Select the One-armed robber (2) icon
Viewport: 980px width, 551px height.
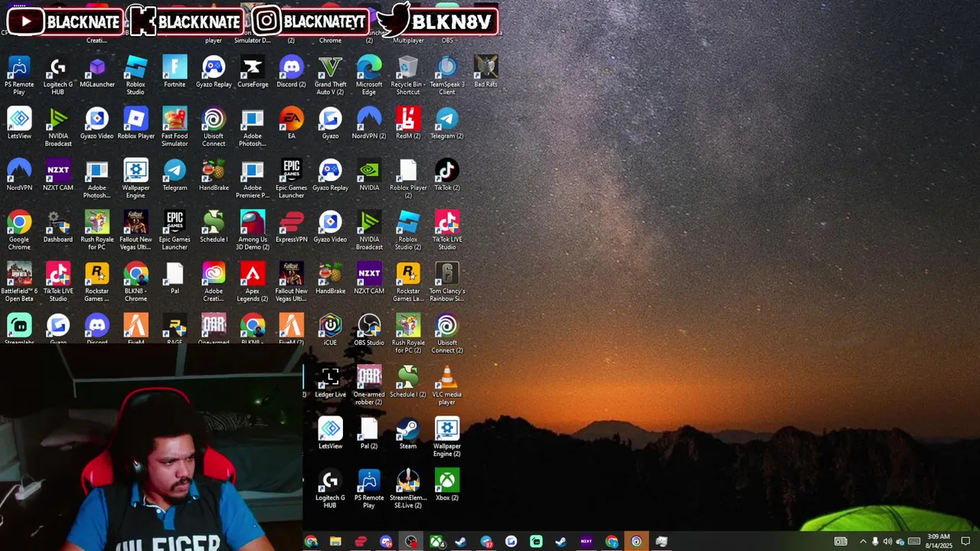click(x=369, y=386)
